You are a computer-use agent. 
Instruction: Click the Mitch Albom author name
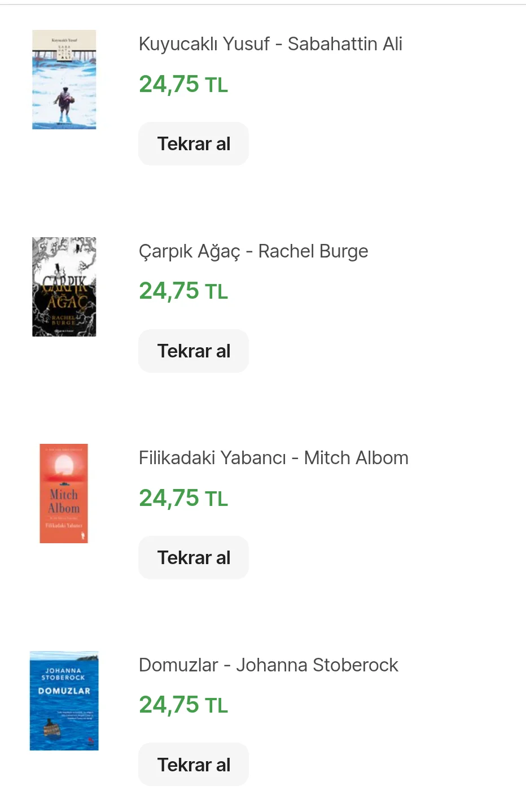click(x=356, y=458)
